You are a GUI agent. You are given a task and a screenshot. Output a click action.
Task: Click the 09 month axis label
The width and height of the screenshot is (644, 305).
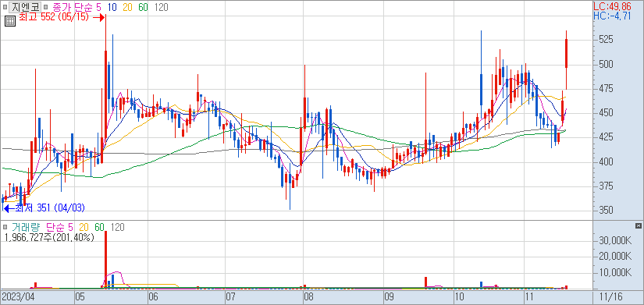pyautogui.click(x=389, y=296)
